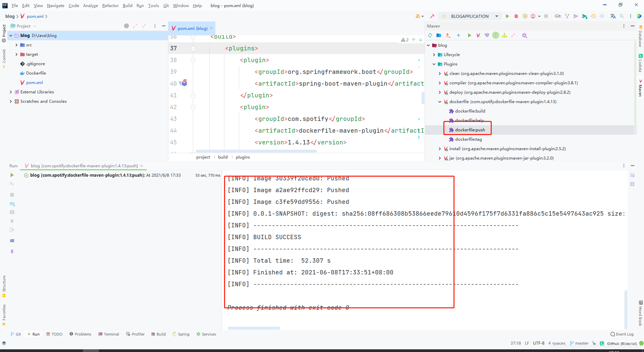Image resolution: width=644 pixels, height=352 pixels.
Task: Open Maven Settings wrench-gear icon
Action: 525,35
